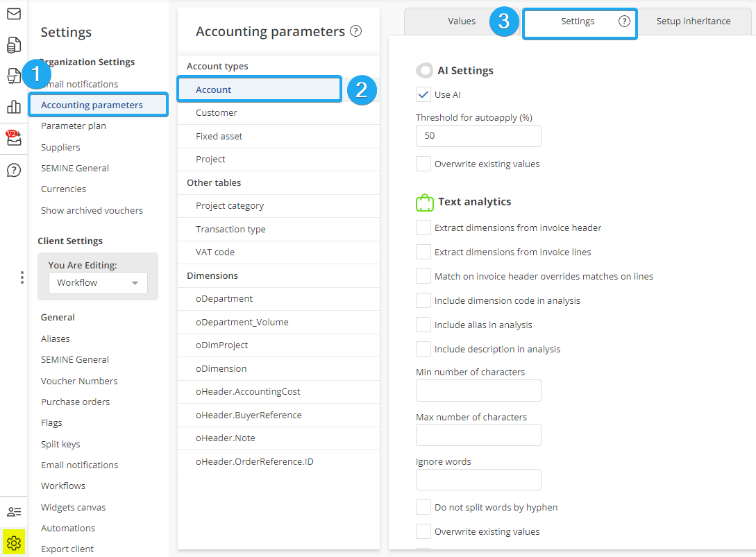Click help icon beside Accounting parameters title
Screen dimensions: 756x557
(356, 31)
